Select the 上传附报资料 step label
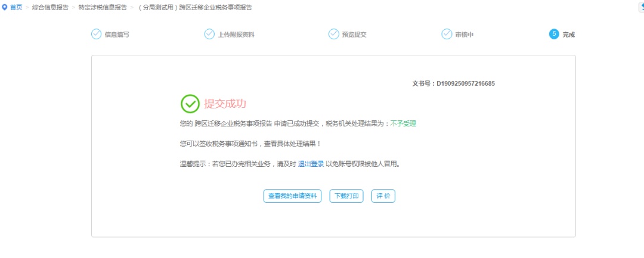Image resolution: width=644 pixels, height=258 pixels. coord(236,35)
